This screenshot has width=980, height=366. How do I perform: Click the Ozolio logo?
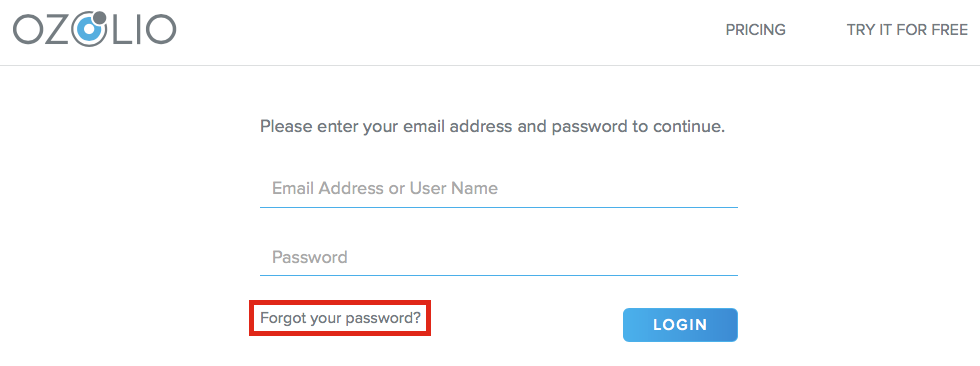(x=94, y=29)
